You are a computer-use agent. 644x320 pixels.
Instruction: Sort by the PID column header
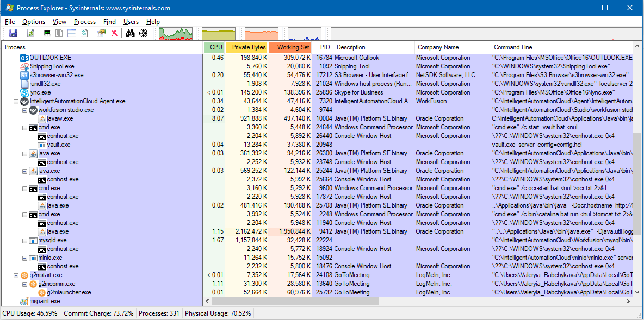323,47
